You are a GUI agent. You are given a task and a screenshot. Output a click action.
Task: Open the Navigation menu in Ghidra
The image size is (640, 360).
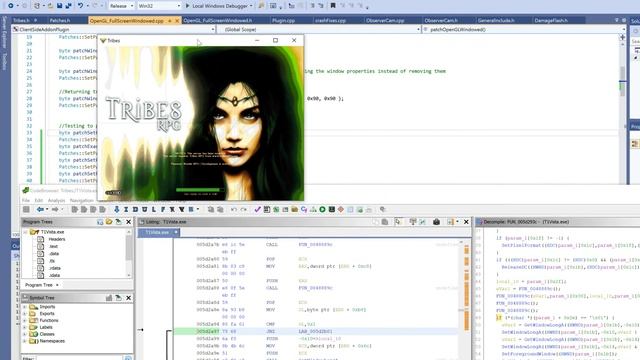coord(82,200)
